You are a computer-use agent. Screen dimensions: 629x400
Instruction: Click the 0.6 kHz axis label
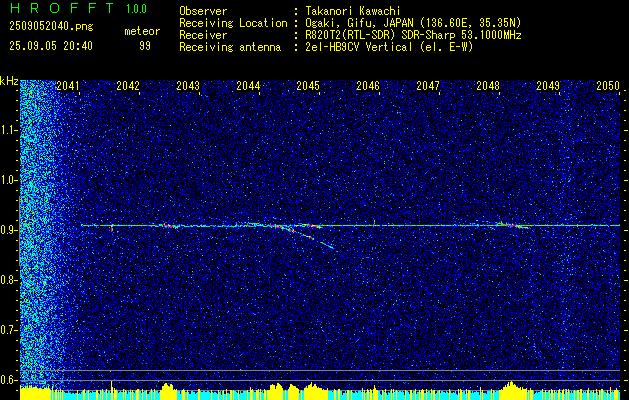8,380
